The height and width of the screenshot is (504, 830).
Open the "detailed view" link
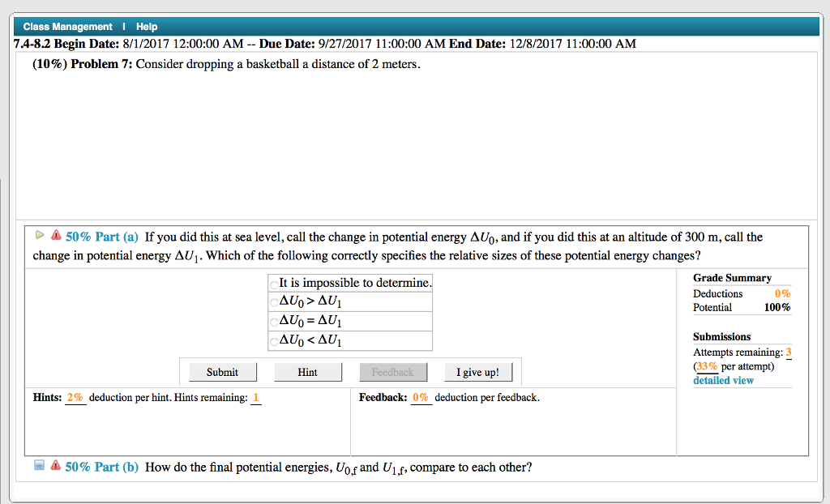[x=723, y=380]
